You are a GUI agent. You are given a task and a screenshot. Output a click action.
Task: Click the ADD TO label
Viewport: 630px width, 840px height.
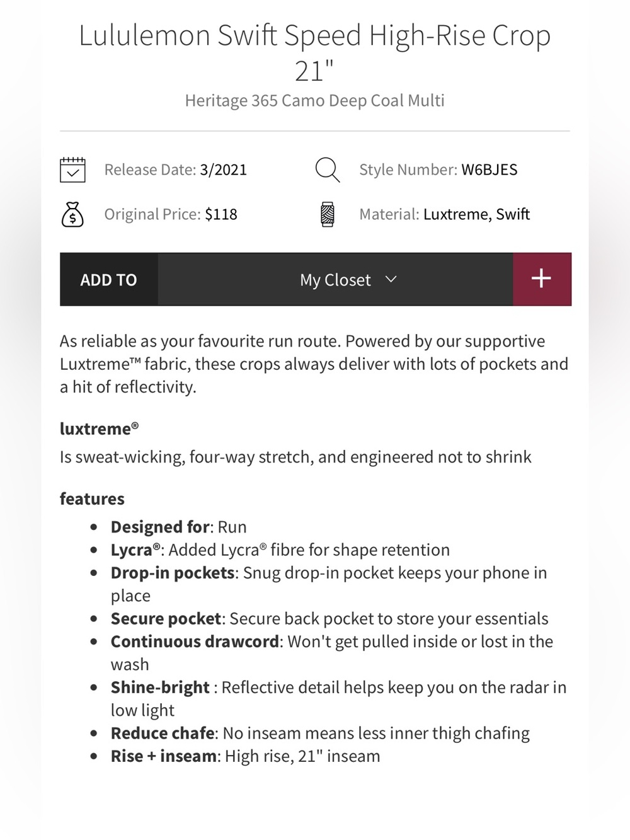108,280
